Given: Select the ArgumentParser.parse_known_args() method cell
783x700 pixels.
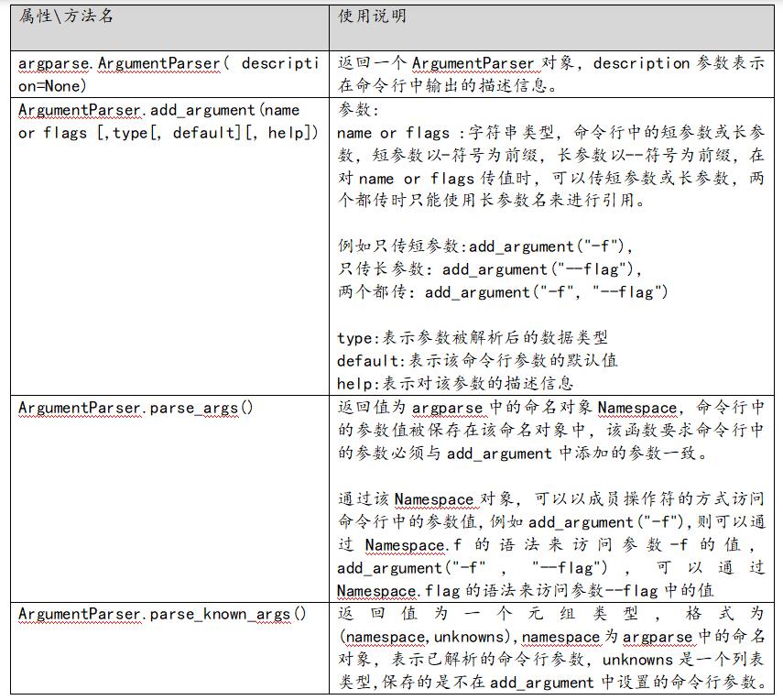Looking at the screenshot, I should 162,614.
